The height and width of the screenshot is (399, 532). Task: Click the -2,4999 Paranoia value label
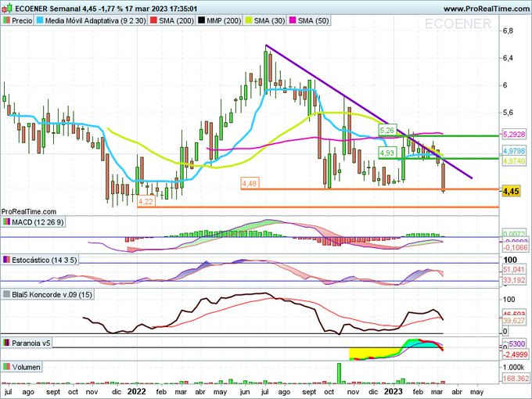(x=516, y=354)
